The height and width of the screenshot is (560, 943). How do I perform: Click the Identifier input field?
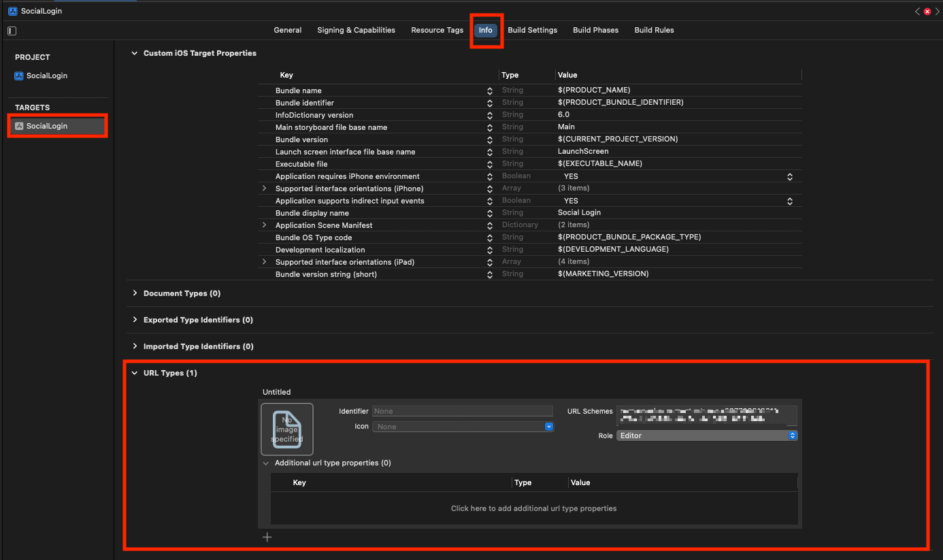[463, 411]
